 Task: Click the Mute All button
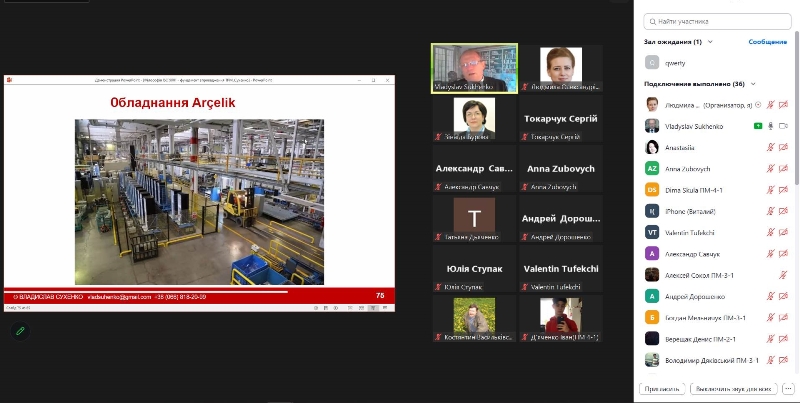pos(733,389)
